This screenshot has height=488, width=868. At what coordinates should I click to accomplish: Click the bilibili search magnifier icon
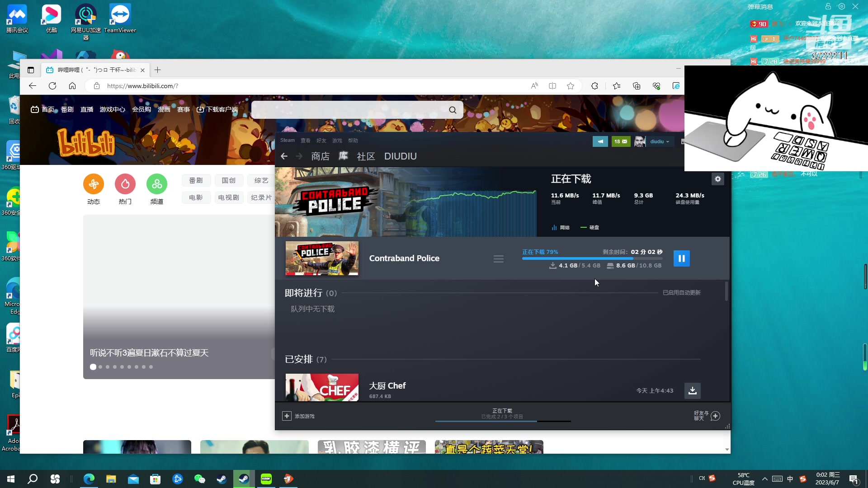click(x=453, y=110)
